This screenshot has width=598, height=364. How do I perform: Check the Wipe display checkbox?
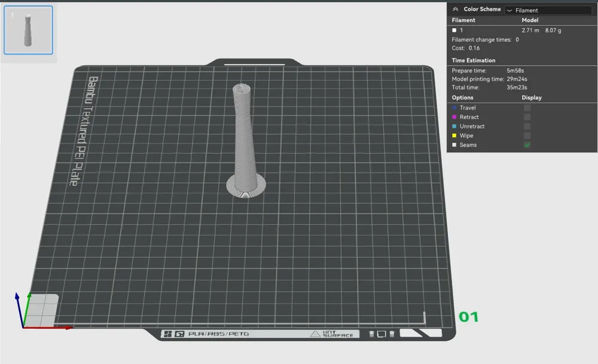[527, 136]
